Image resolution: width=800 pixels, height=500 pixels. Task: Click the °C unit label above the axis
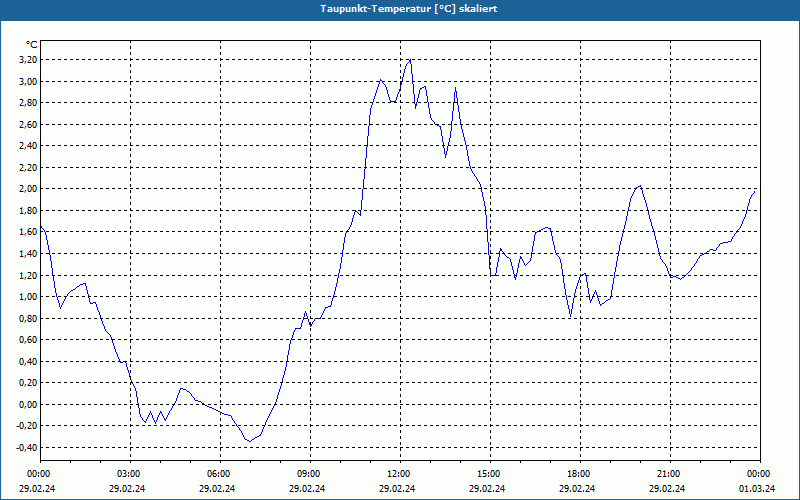[32, 45]
